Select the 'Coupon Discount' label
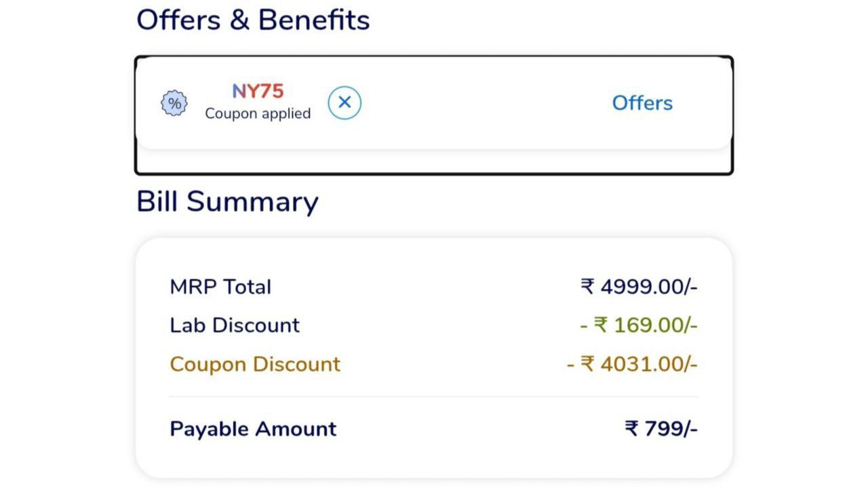Viewport: 868px width, 488px height. tap(255, 364)
